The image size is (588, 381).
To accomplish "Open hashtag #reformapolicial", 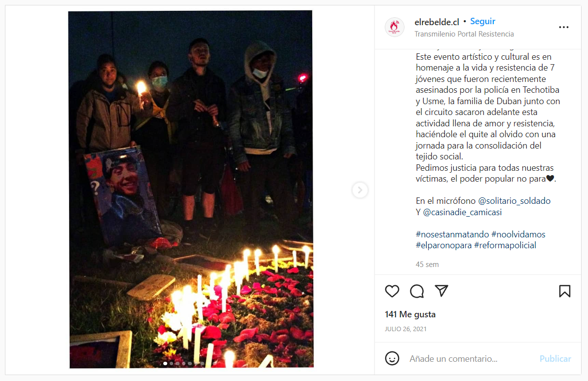I will click(x=505, y=245).
